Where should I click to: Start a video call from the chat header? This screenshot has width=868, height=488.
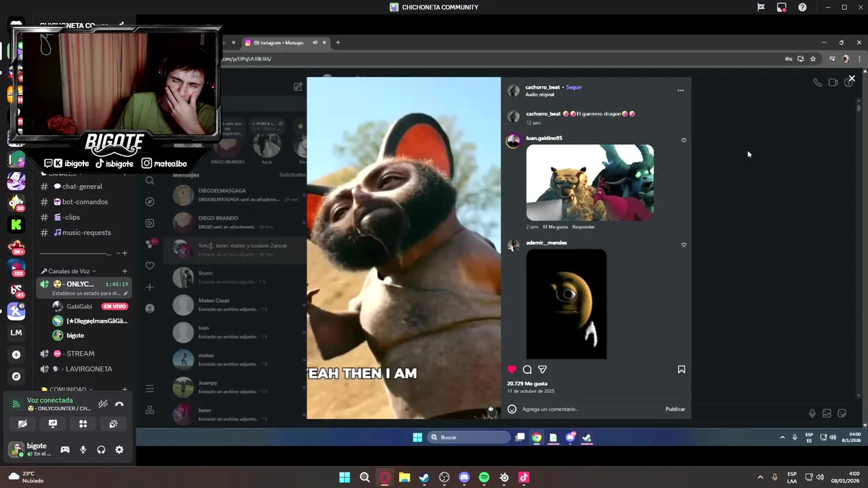point(833,83)
